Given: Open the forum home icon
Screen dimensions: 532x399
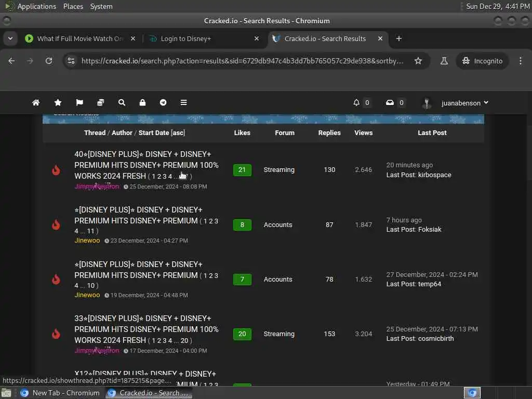Looking at the screenshot, I should coord(36,102).
